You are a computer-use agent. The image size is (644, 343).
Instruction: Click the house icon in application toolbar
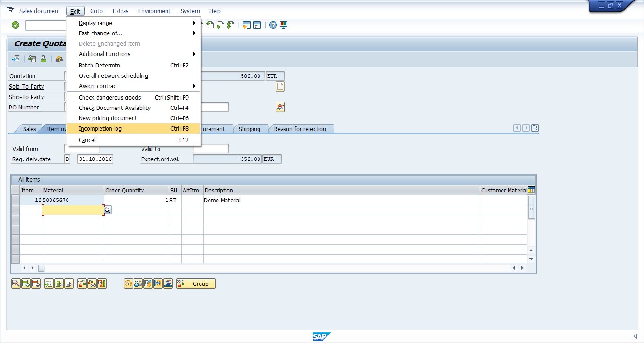(x=59, y=59)
